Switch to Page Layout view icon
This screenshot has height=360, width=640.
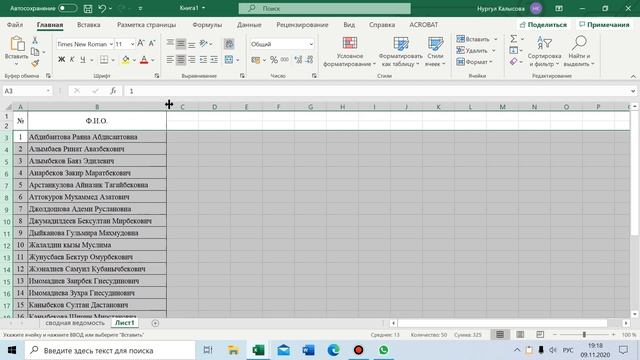coord(520,335)
